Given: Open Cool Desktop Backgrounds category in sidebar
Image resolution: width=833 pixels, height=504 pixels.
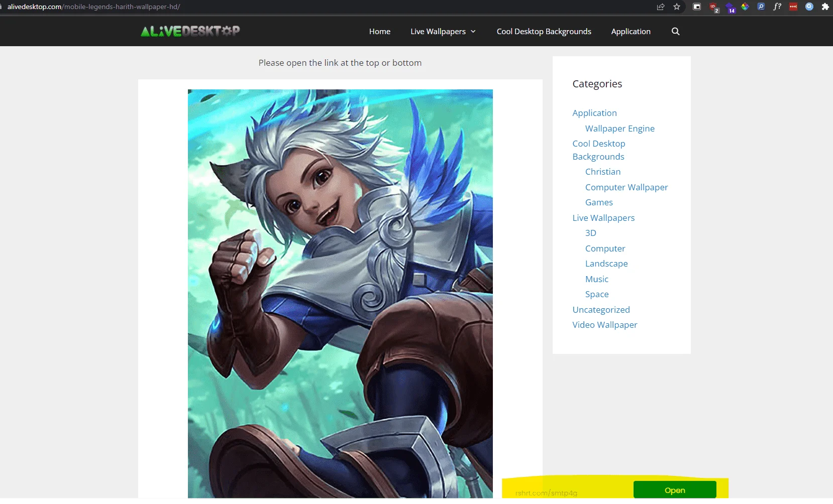Looking at the screenshot, I should 599,150.
